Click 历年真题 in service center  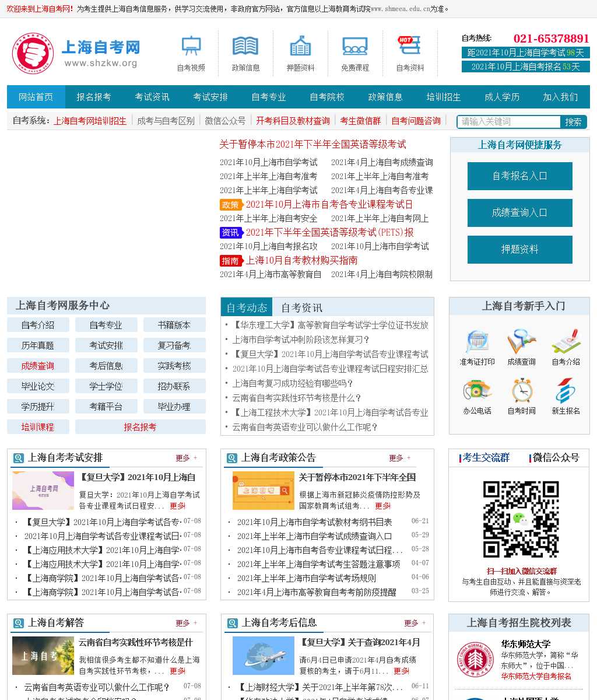coord(38,345)
